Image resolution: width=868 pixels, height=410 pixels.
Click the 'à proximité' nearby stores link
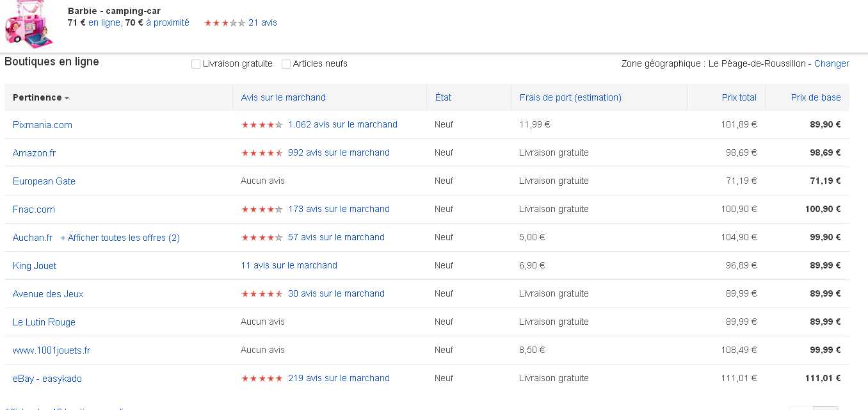(168, 22)
